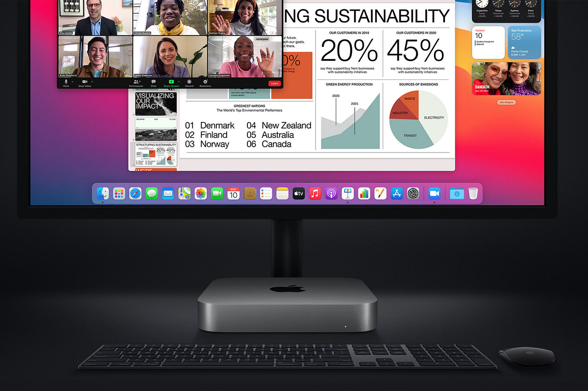Open the Notes app in Dock
The height and width of the screenshot is (391, 588).
(282, 193)
